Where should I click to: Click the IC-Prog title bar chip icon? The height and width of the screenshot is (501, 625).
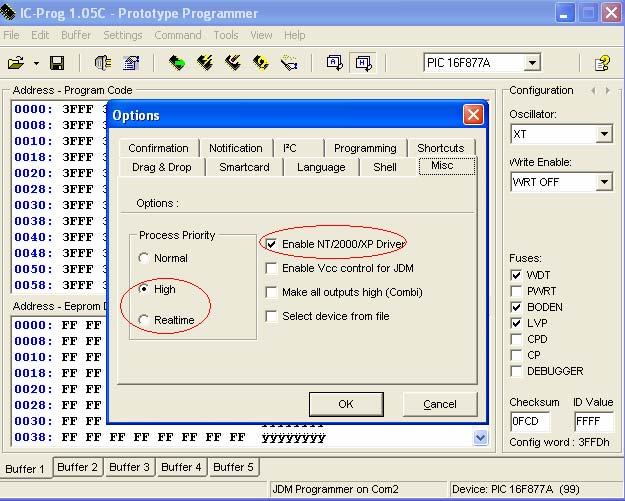coord(8,13)
